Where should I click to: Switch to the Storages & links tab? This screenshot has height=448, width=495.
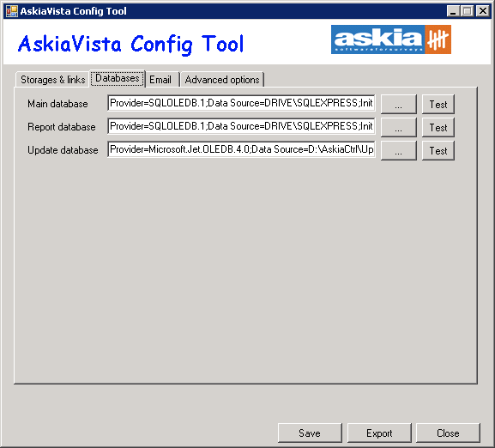[x=52, y=80]
